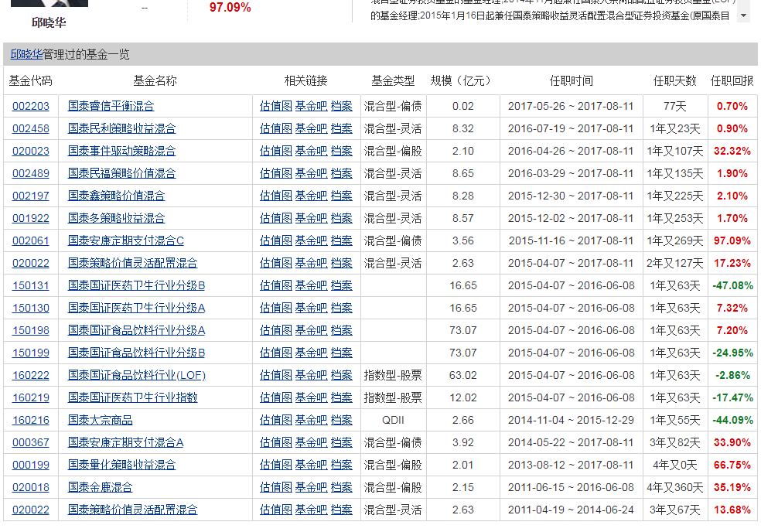Click the 4年又360天 tenure days cell
The height and width of the screenshot is (532, 761).
tap(674, 487)
